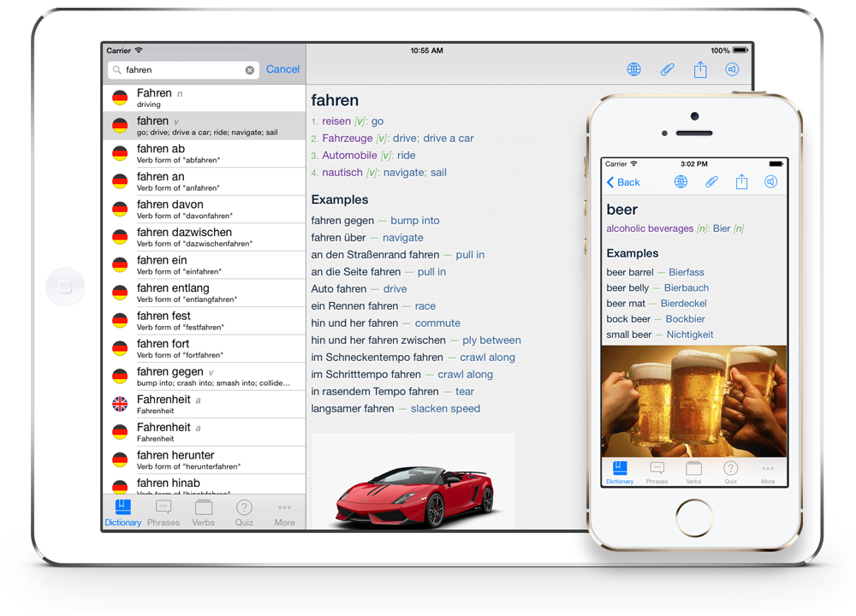Viewport: 856px width, 616px height.
Task: Clear the search field with the X icon
Action: (249, 70)
